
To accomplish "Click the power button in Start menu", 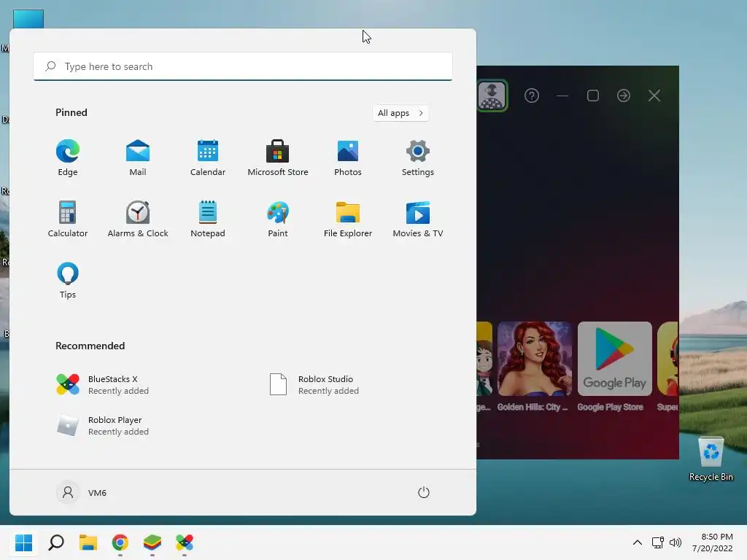I will (x=424, y=492).
